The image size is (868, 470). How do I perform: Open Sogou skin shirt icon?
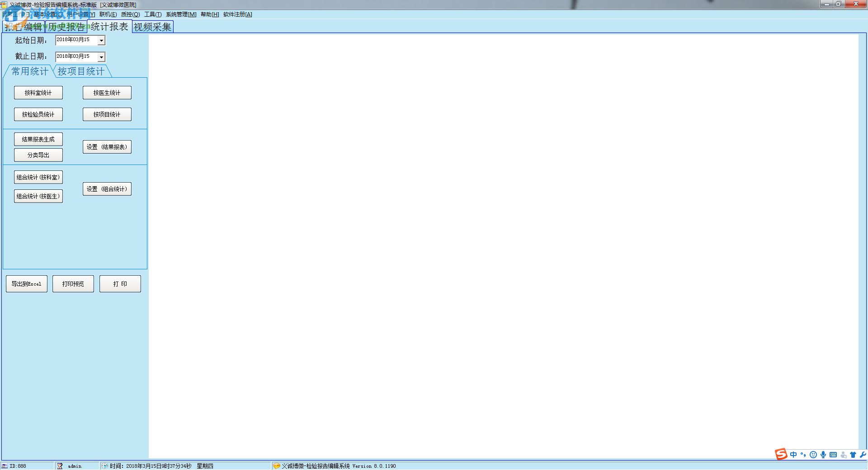coord(853,455)
